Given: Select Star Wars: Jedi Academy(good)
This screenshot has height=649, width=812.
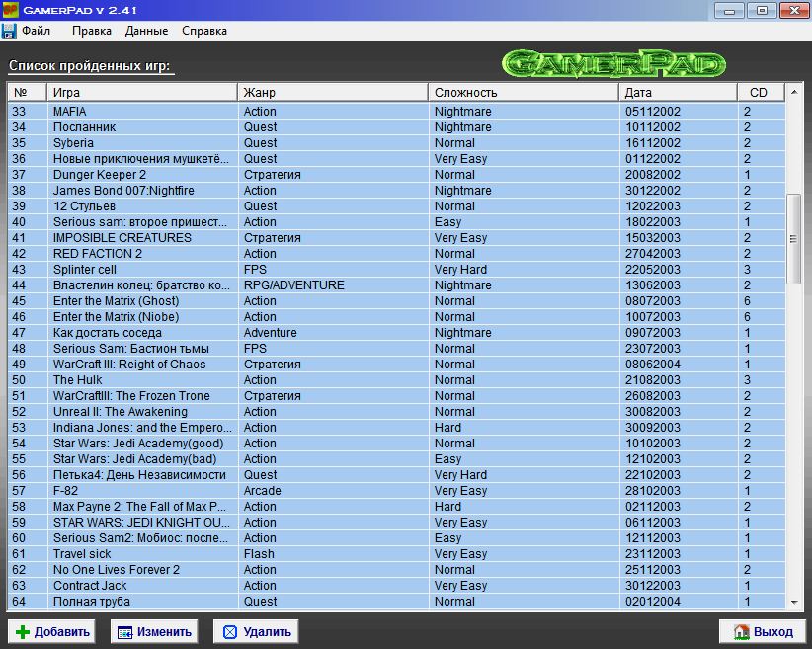Looking at the screenshot, I should point(397,443).
